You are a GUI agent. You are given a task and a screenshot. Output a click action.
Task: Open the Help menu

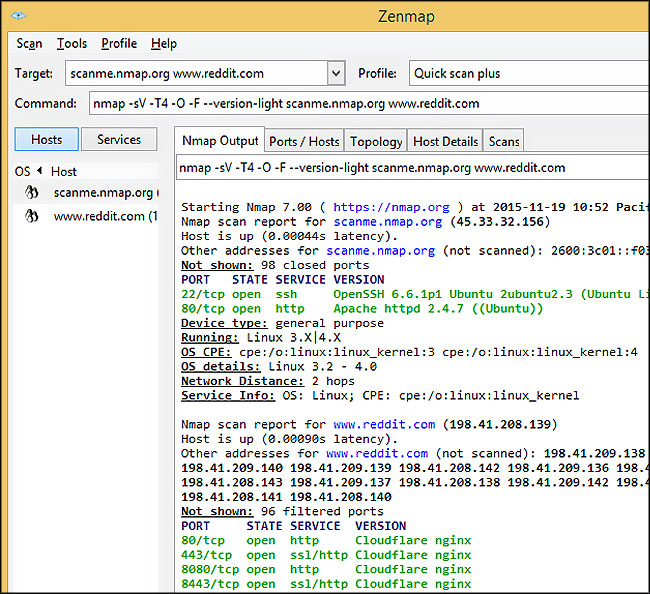(164, 44)
